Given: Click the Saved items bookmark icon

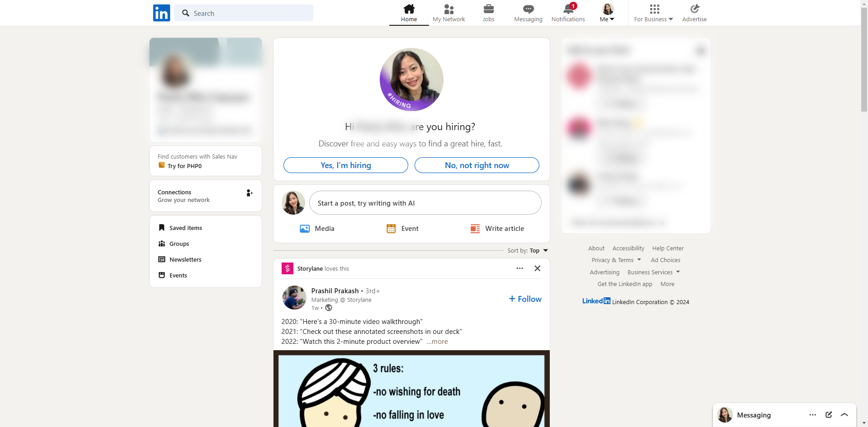Looking at the screenshot, I should click(162, 228).
